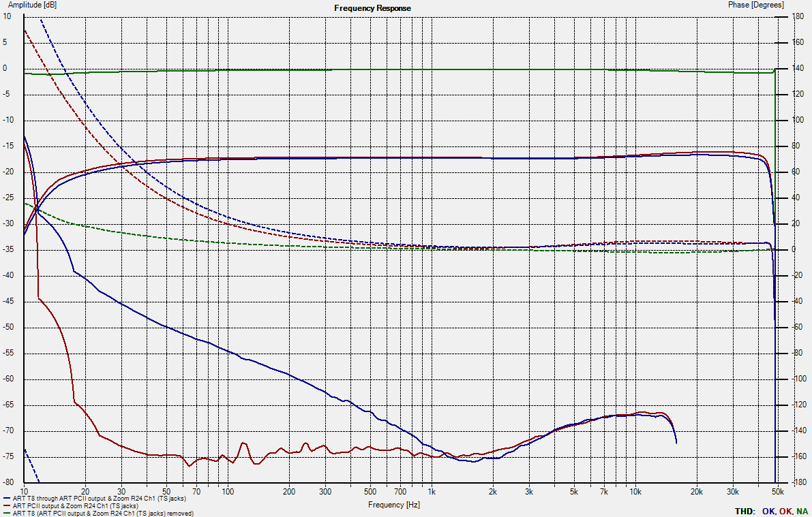Click the '1k' frequency axis tick
The height and width of the screenshot is (517, 812).
431,491
